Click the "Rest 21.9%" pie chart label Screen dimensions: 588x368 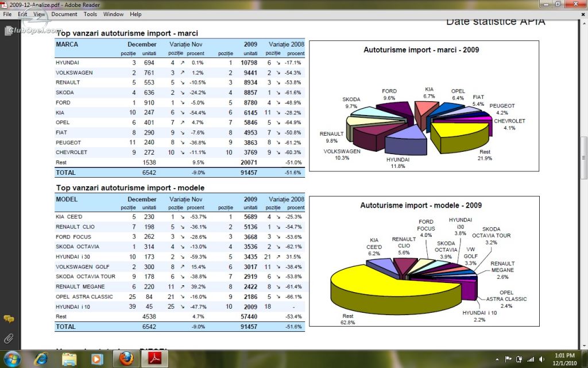485,155
